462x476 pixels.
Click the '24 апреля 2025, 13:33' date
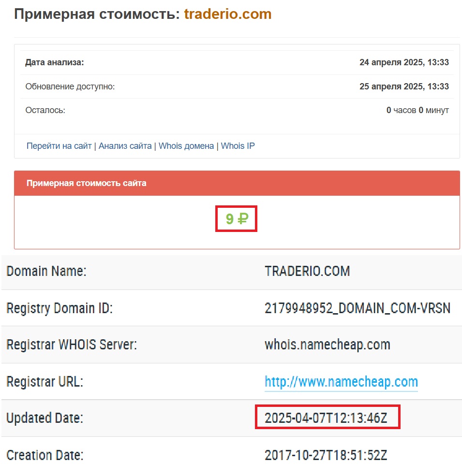(x=404, y=62)
